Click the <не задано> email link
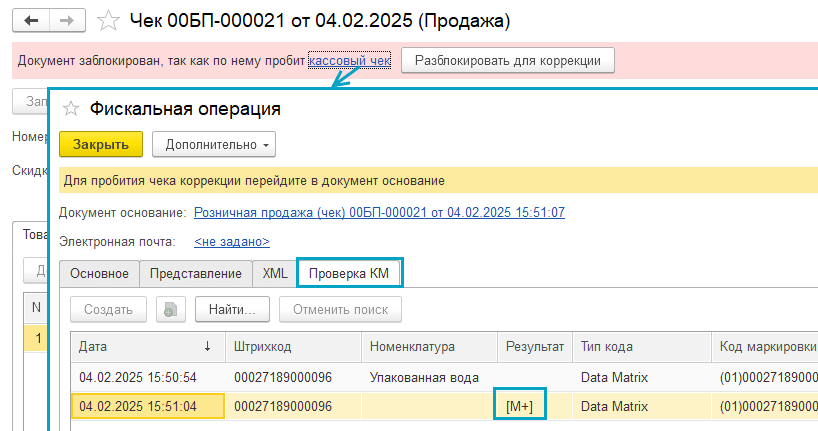The height and width of the screenshot is (431, 818). 231,241
